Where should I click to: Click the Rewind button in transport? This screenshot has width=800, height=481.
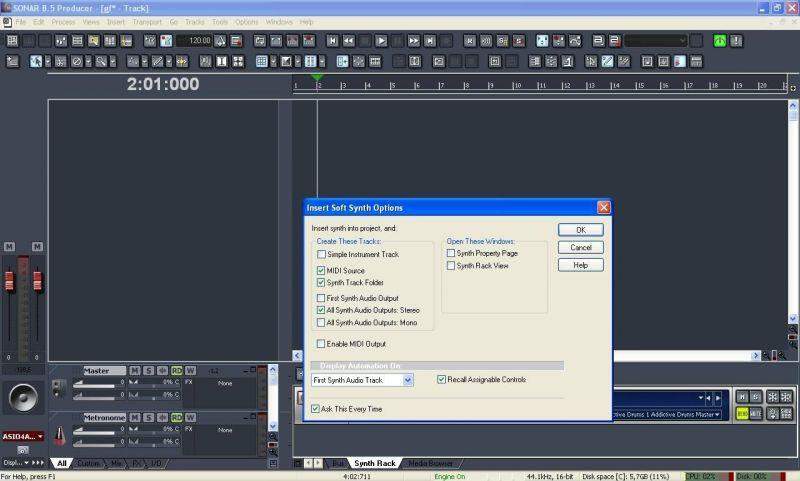click(x=349, y=41)
